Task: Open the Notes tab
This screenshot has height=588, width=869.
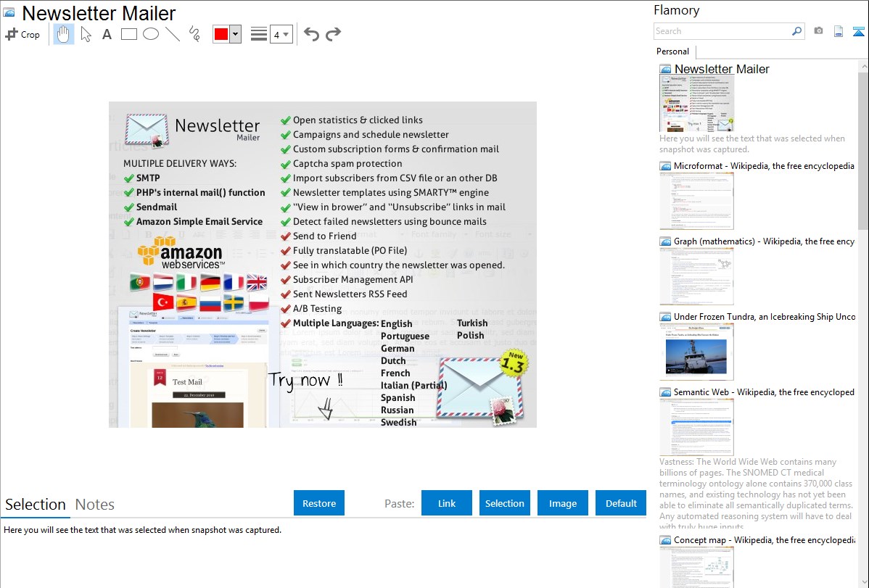Action: tap(95, 505)
